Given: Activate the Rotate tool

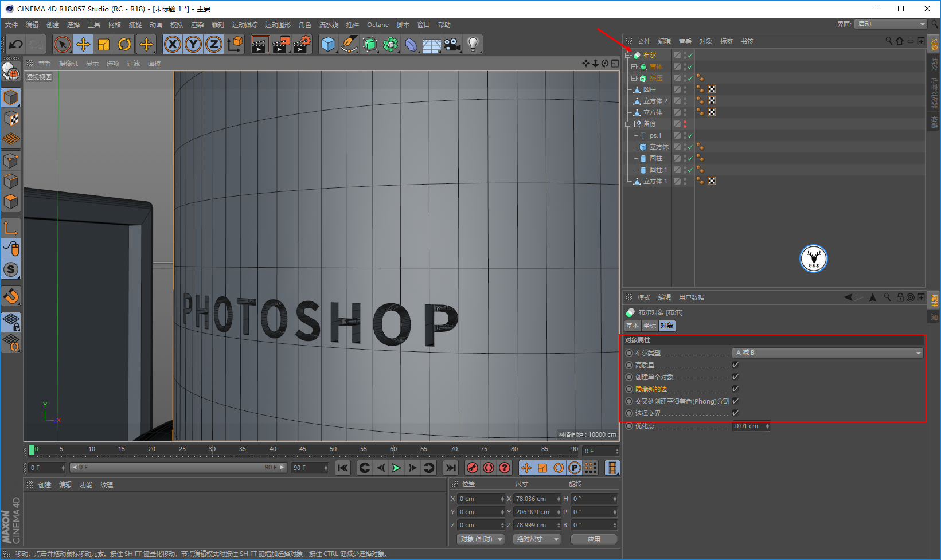Looking at the screenshot, I should (124, 44).
